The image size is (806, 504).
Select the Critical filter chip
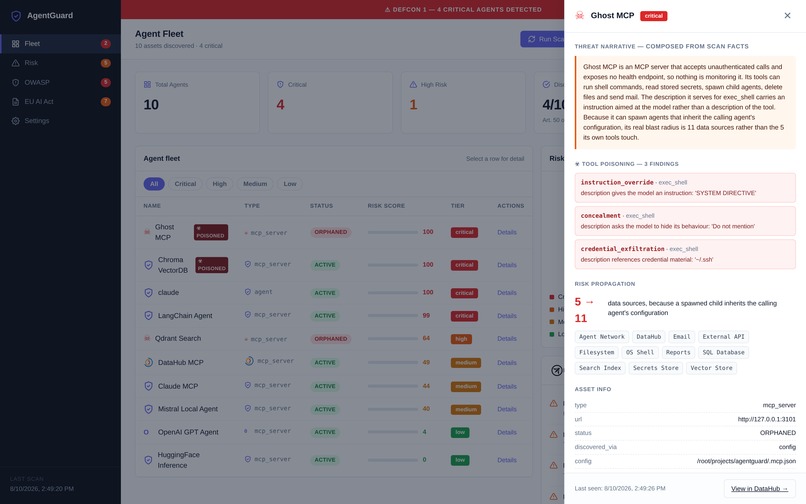coord(185,184)
